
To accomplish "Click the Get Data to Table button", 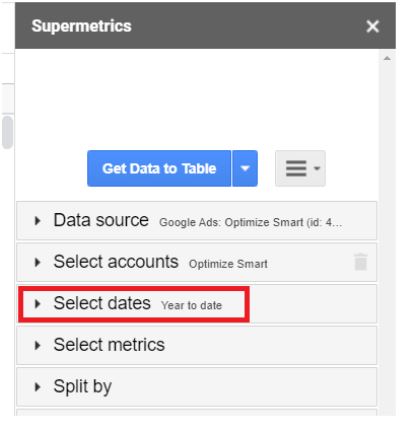I will click(x=159, y=168).
